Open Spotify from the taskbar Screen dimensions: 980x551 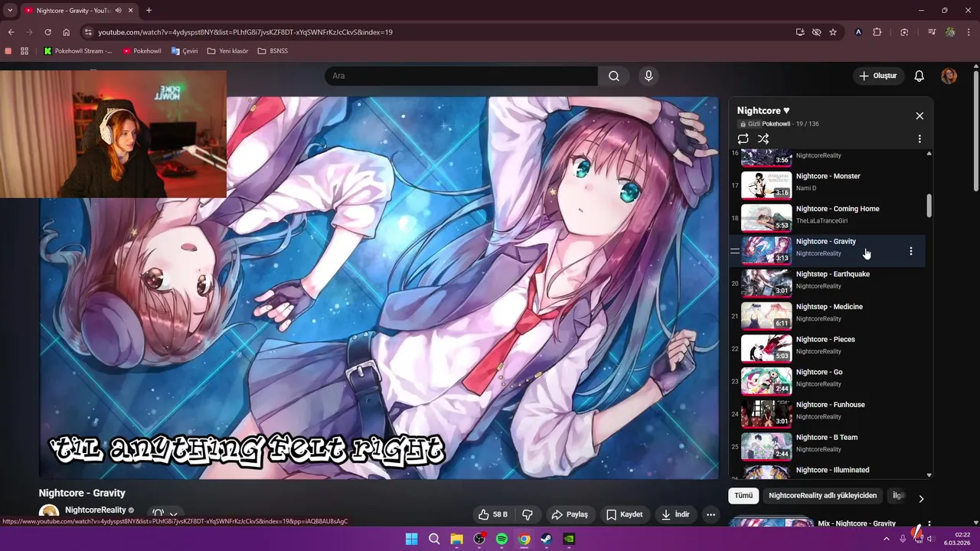pos(501,539)
